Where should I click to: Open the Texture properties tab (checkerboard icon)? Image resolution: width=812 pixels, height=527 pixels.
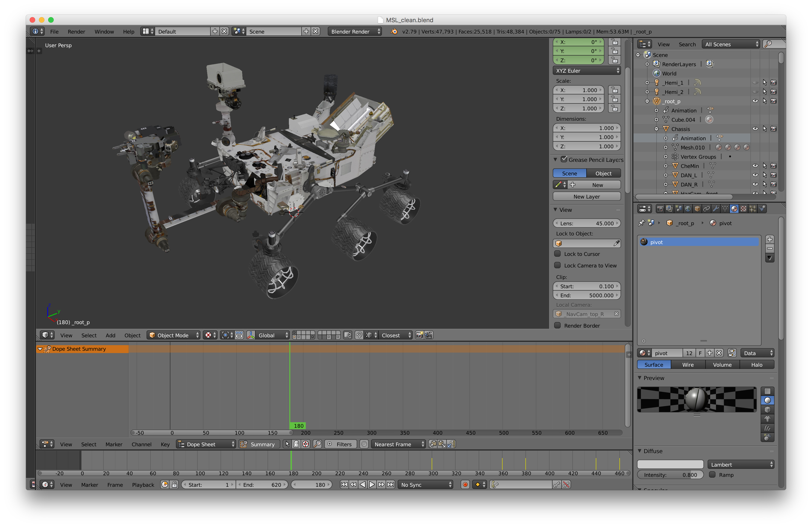(743, 209)
